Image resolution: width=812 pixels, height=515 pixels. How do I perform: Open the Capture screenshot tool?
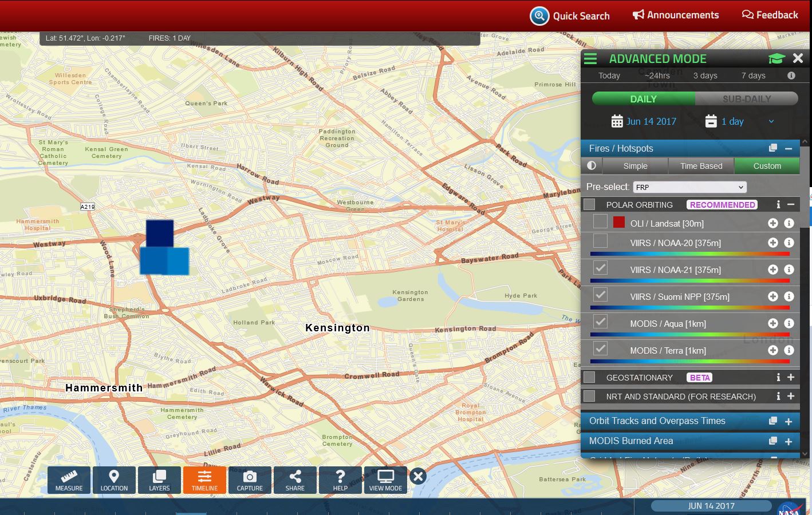coord(250,480)
